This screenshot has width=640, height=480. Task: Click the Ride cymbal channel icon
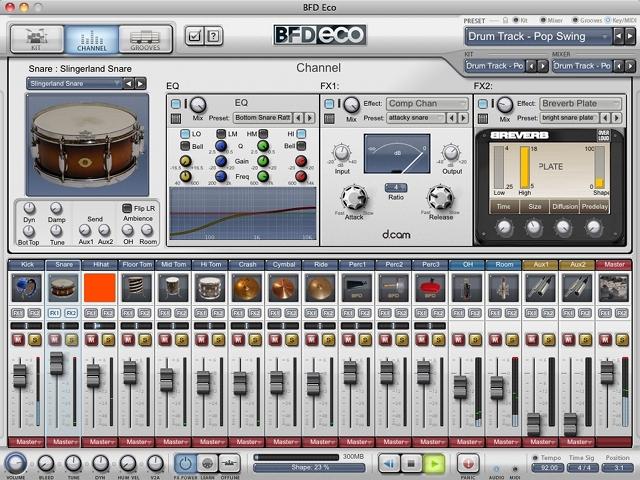point(318,289)
